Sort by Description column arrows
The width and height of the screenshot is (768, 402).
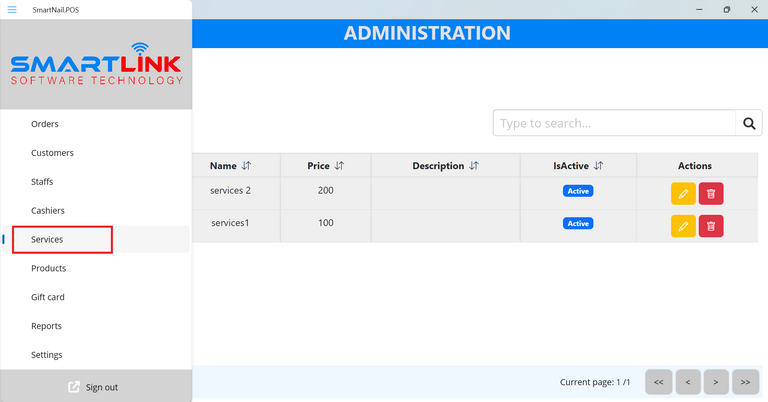474,166
